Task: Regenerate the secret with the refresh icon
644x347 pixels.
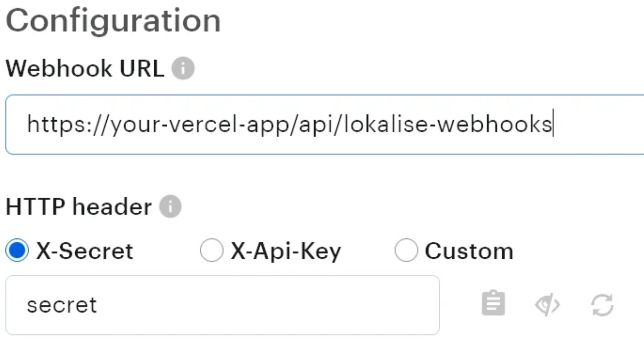Action: pos(602,304)
